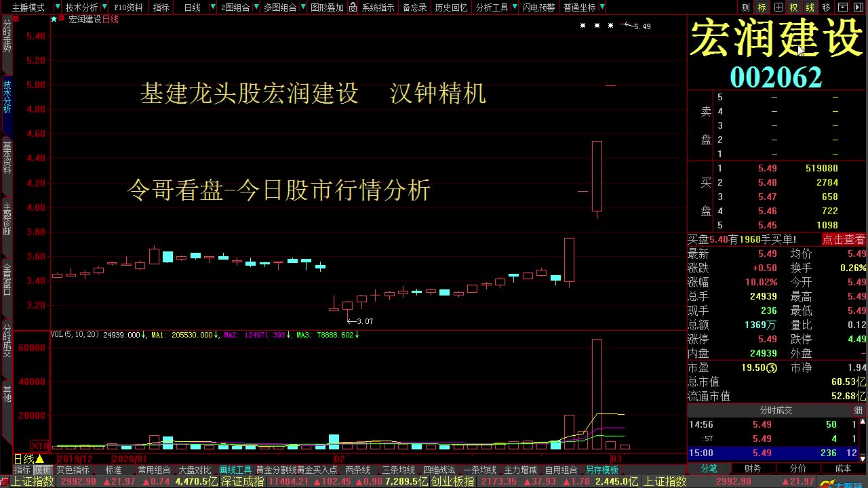The image size is (868, 488).
Task: Click the 标准 template button
Action: coord(113,470)
